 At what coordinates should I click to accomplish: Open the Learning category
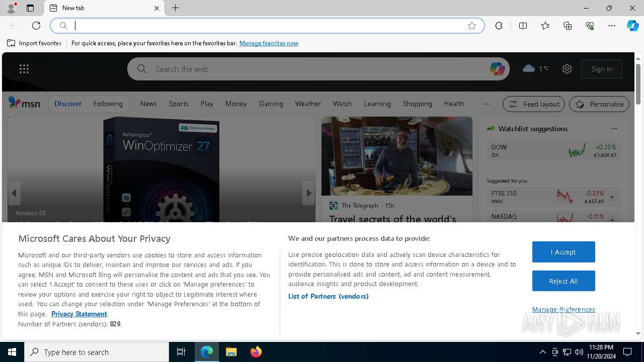tap(377, 104)
